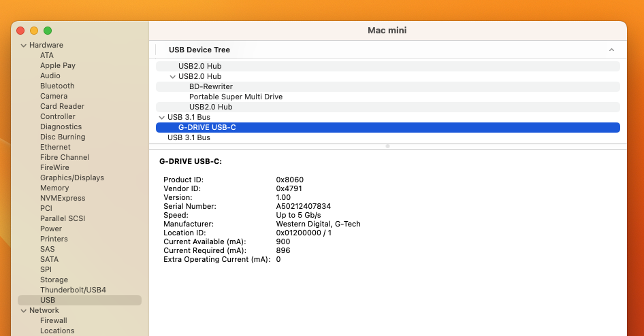Open Apple Pay hardware info
The image size is (644, 336).
[x=58, y=65]
